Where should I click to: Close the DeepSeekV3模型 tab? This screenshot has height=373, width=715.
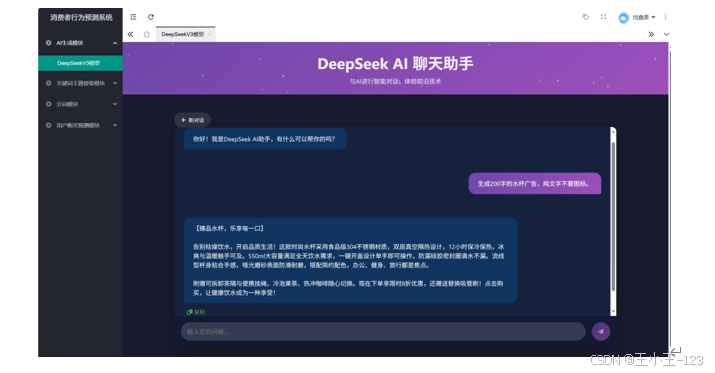209,34
